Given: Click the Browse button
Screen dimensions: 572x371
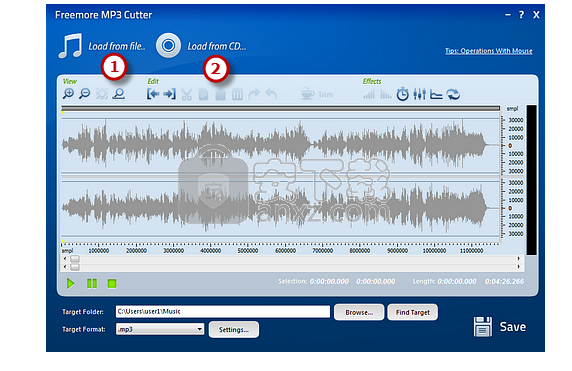Looking at the screenshot, I should tap(359, 312).
